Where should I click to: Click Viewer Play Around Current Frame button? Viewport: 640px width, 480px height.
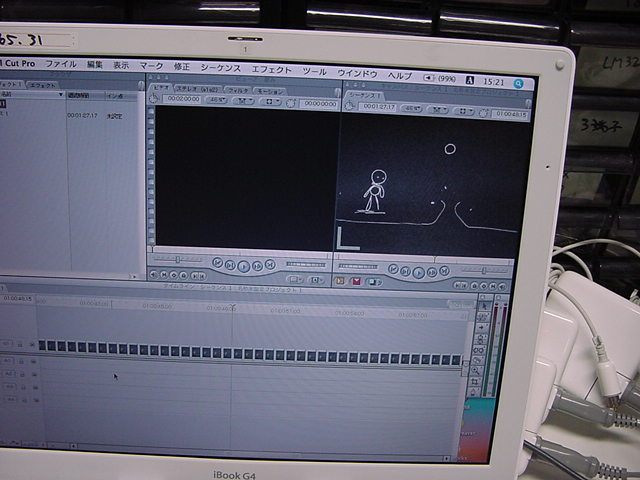point(257,266)
